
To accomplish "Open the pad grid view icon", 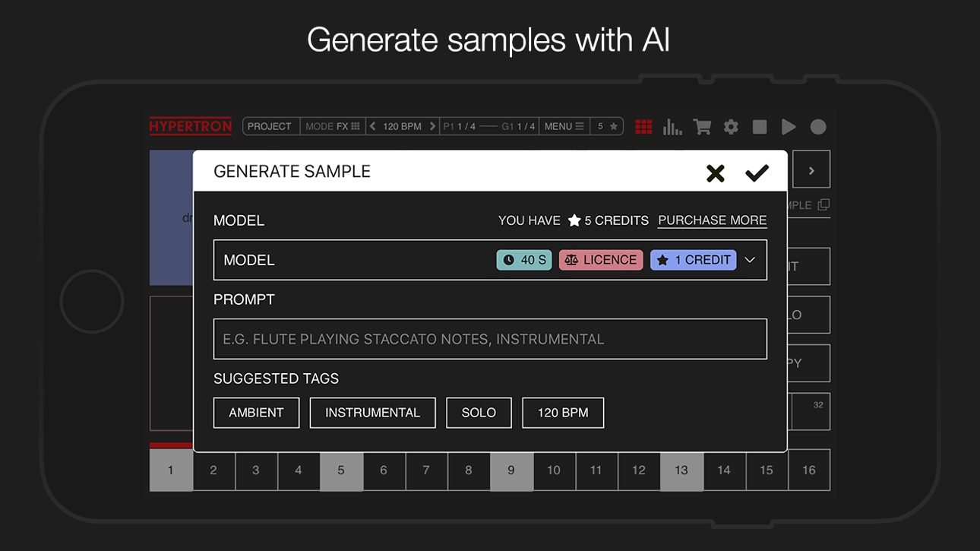I will coord(643,127).
